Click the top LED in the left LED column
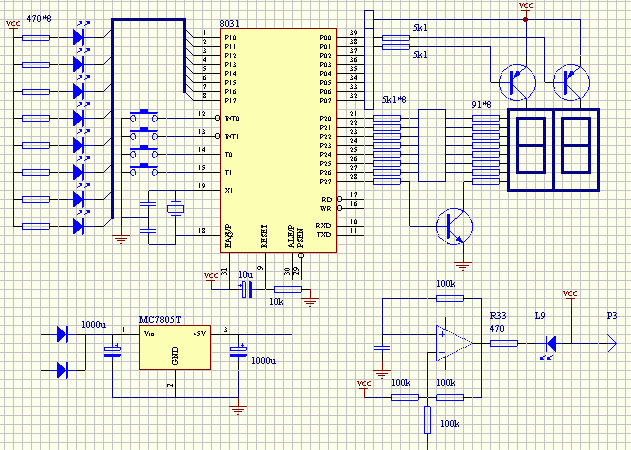The height and width of the screenshot is (450, 631). (x=80, y=38)
